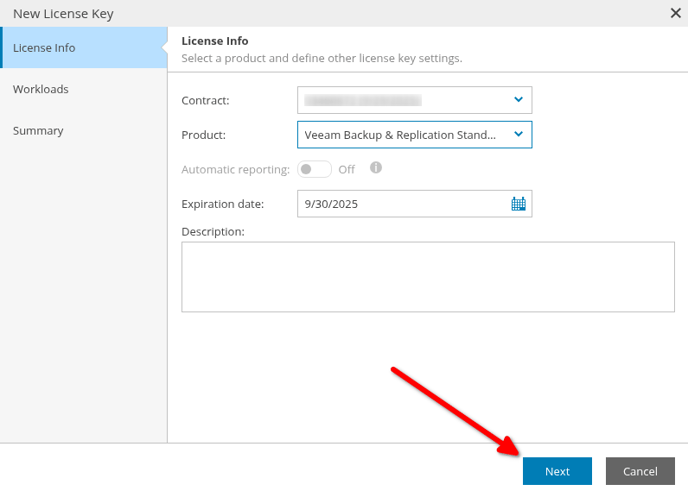Open the blurred Contract selection box
Screen dimensions: 688x497
click(x=415, y=100)
